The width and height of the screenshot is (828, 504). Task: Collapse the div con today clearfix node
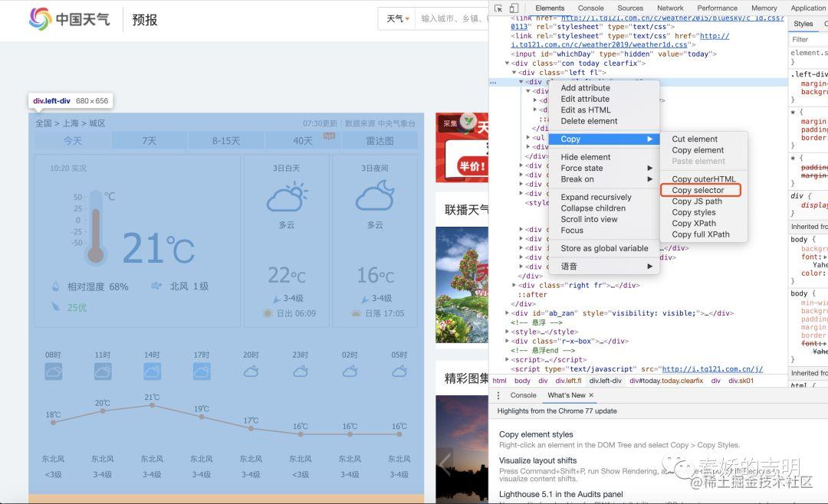point(508,64)
